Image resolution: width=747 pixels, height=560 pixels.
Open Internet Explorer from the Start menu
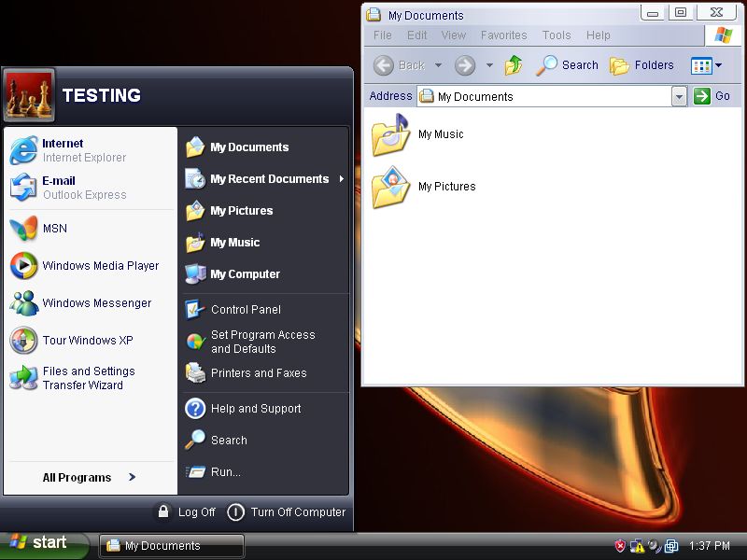pyautogui.click(x=91, y=150)
